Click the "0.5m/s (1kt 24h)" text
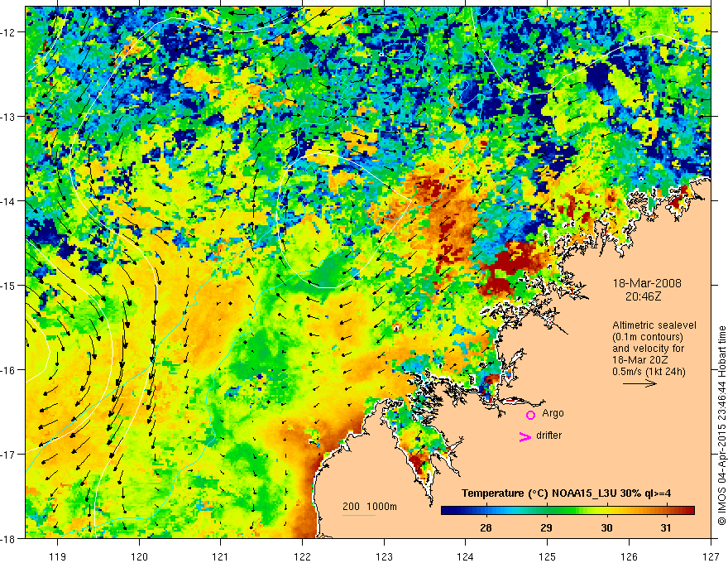Image resolution: width=728 pixels, height=563 pixels. 649,372
